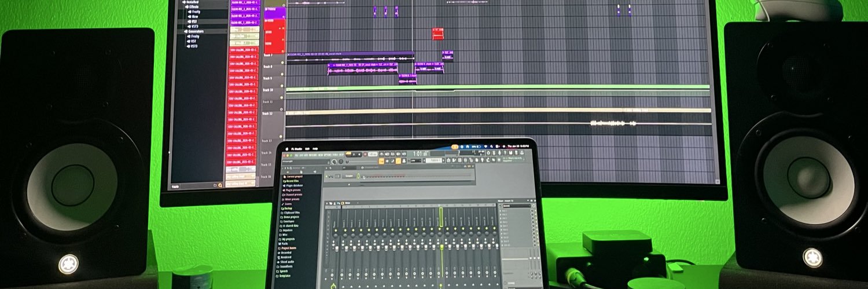The image size is (868, 289).
Task: Open the TOOLS menu in FL toolbar
Action: 335,155
